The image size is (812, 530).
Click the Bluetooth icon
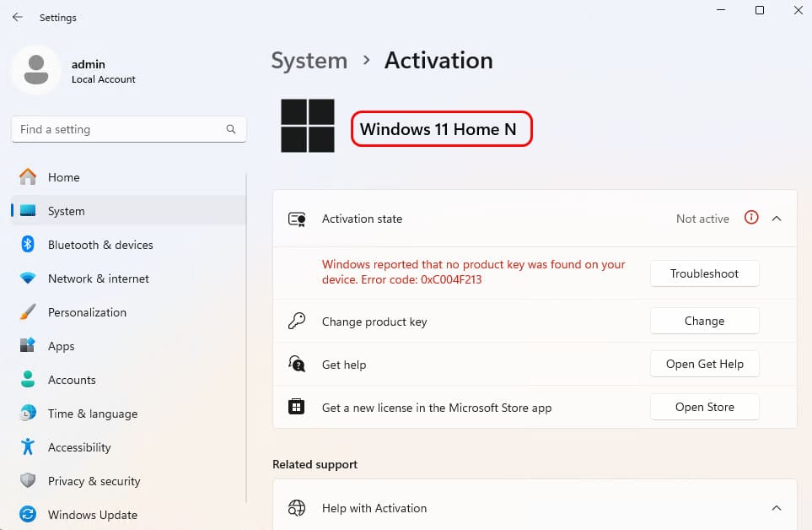pyautogui.click(x=28, y=244)
